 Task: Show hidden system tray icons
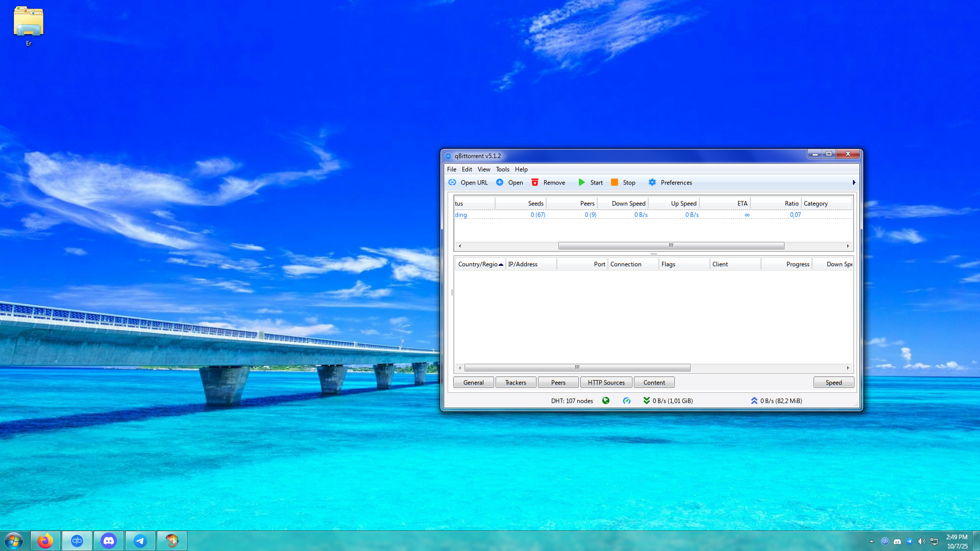pyautogui.click(x=871, y=541)
